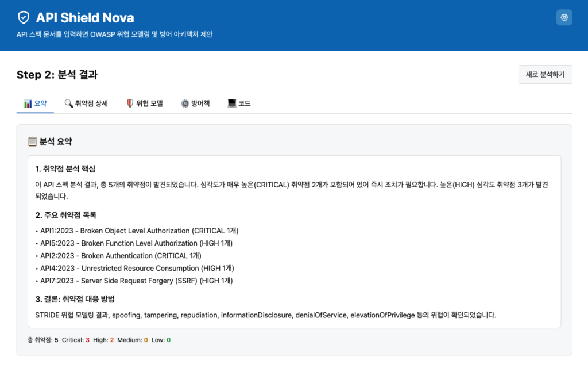Click the API Shield Nova title text

[85, 18]
